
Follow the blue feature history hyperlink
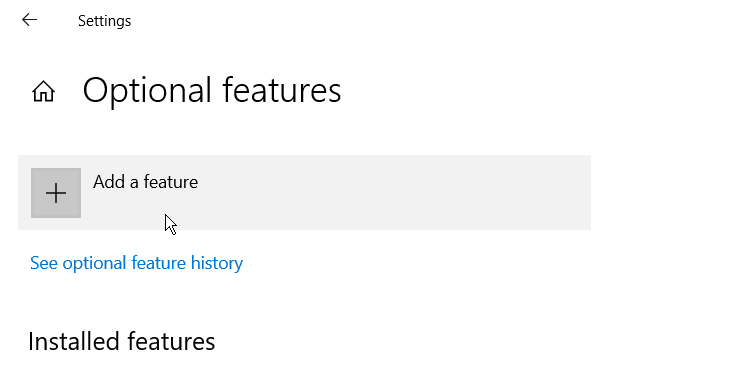[x=136, y=263]
